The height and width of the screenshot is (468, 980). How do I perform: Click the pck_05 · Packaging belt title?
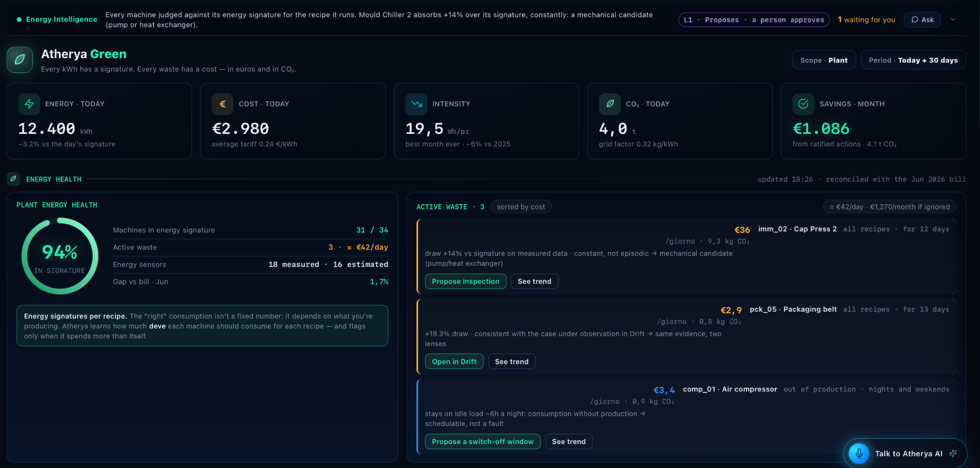[793, 309]
